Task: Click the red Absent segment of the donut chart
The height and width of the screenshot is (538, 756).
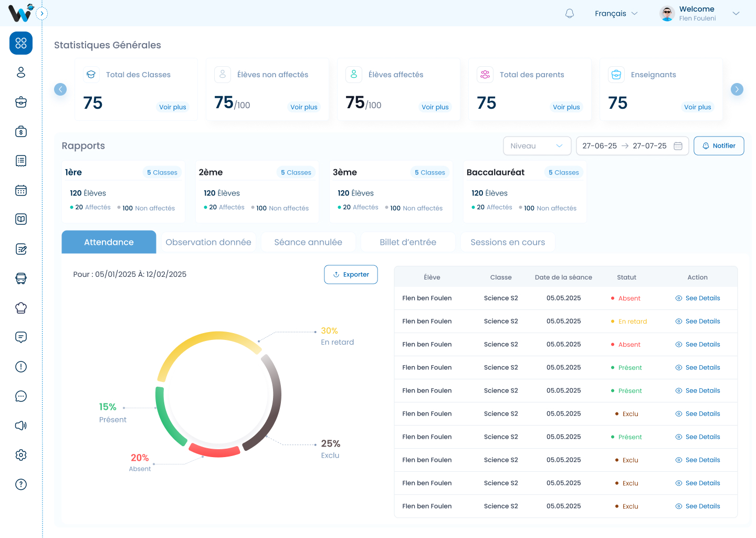Action: pyautogui.click(x=214, y=451)
